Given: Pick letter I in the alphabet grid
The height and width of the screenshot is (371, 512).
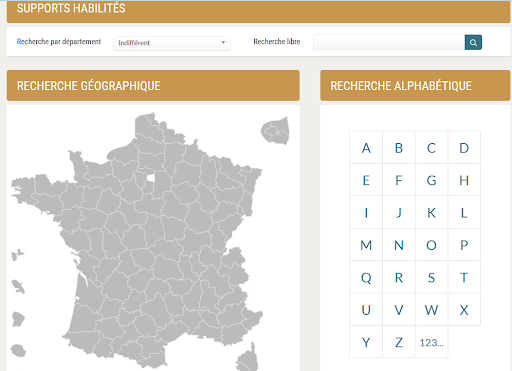Looking at the screenshot, I should pyautogui.click(x=366, y=212).
